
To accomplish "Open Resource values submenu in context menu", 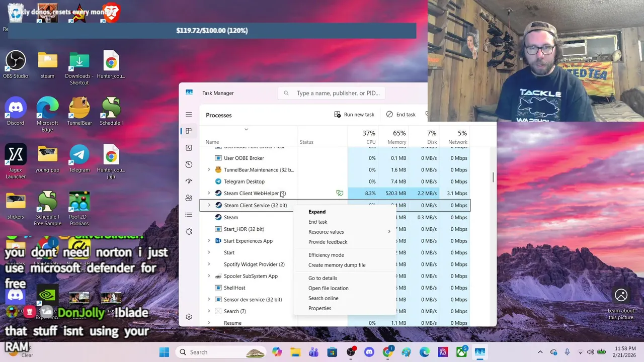I will (345, 232).
